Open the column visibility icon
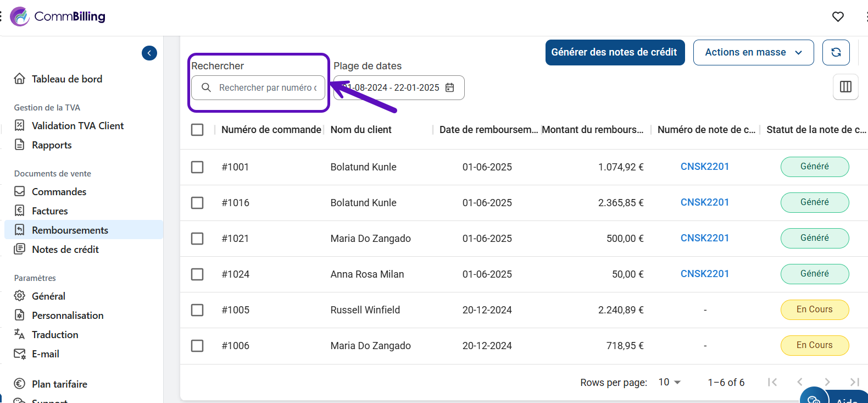Image resolution: width=868 pixels, height=403 pixels. [845, 86]
